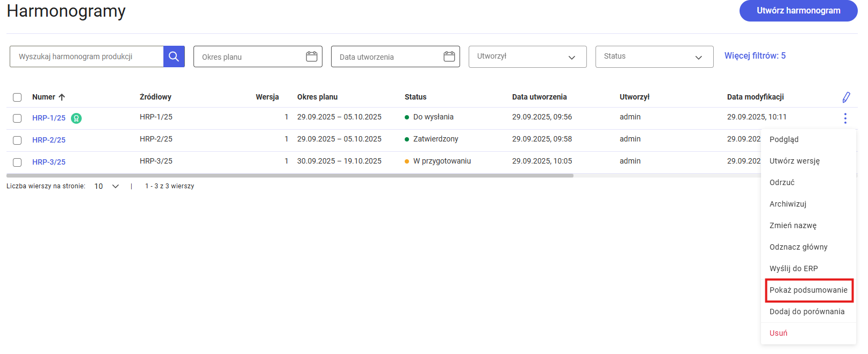Click the search magnifier button
The width and height of the screenshot is (868, 354).
click(x=174, y=56)
